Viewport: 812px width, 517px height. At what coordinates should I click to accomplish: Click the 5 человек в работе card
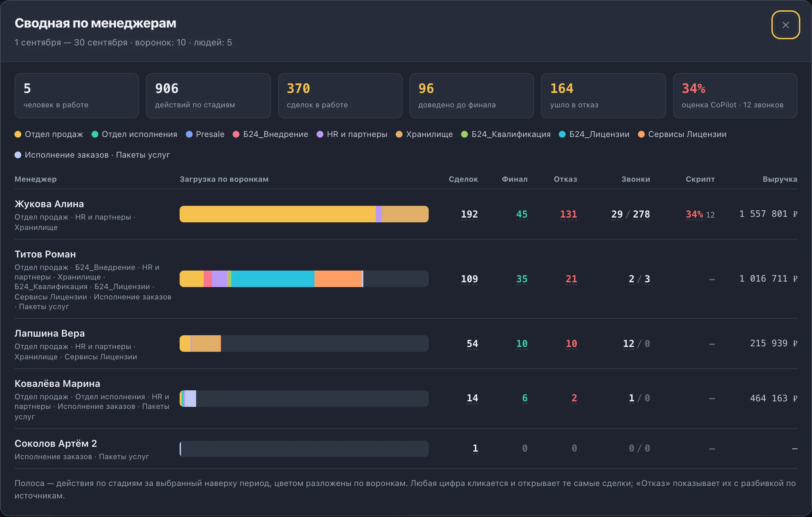(x=77, y=96)
